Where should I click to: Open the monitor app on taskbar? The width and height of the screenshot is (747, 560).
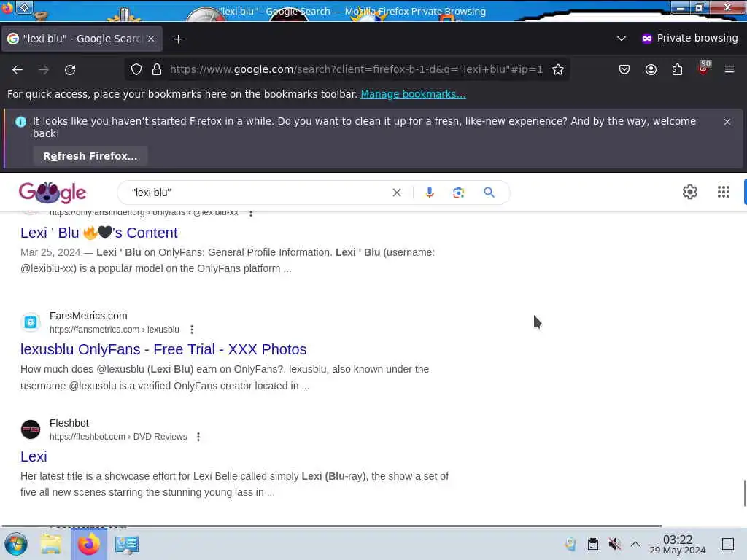coord(127,544)
